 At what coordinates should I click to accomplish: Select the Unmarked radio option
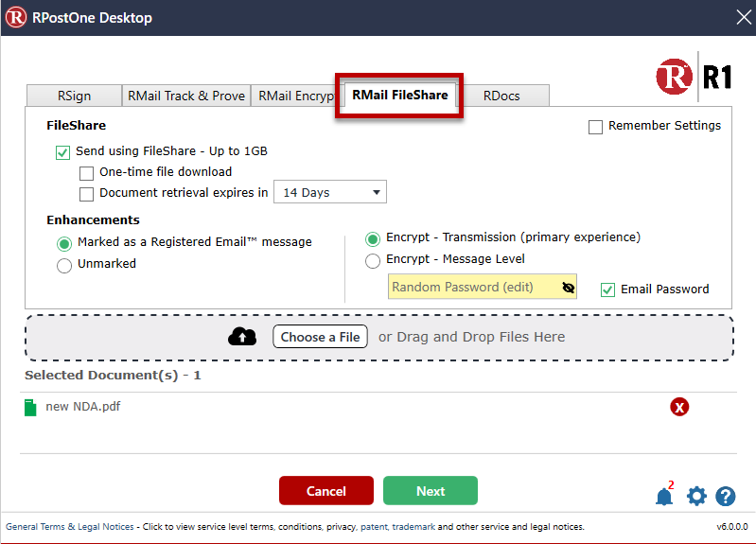coord(64,265)
